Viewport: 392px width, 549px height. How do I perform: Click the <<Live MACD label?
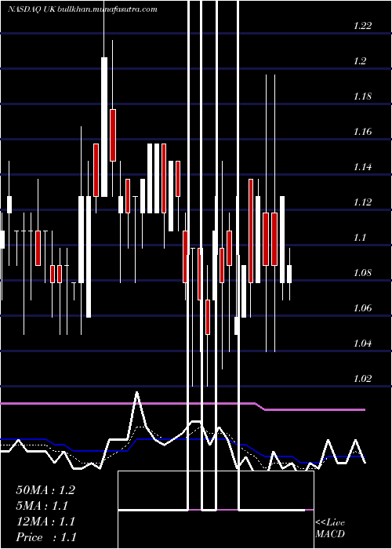pyautogui.click(x=330, y=529)
